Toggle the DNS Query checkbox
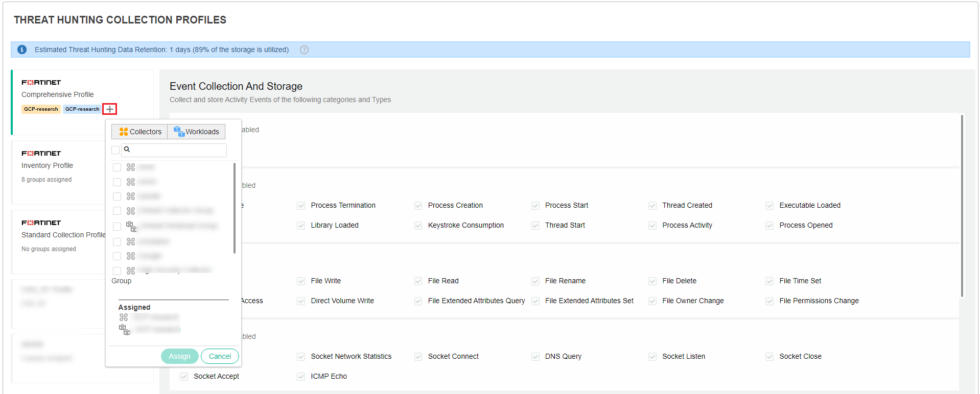The height and width of the screenshot is (394, 980). coord(535,357)
